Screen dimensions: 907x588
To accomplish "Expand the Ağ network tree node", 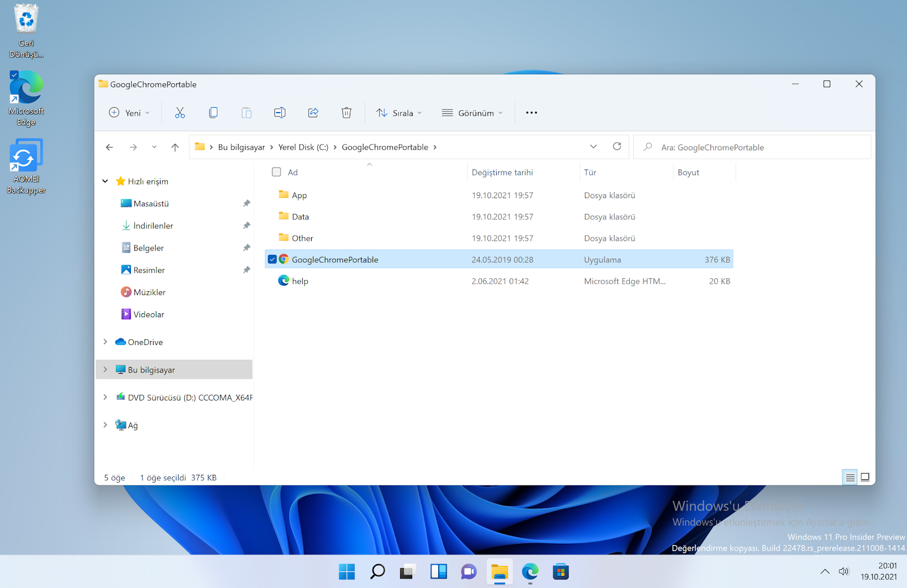I will tap(105, 425).
